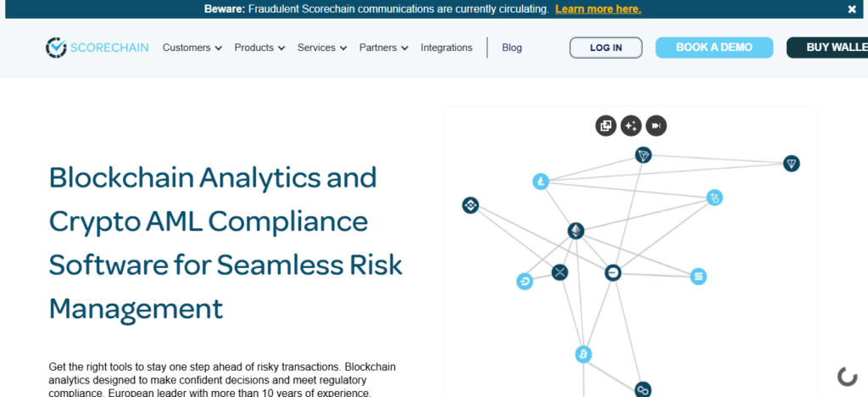Select the Ethereum node in the network graph

coord(576,231)
